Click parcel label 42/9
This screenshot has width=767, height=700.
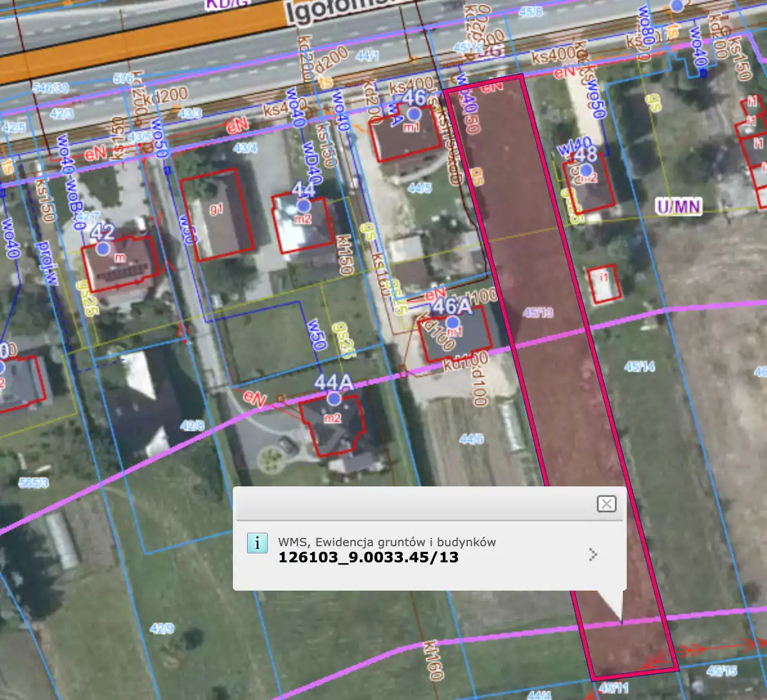[162, 628]
